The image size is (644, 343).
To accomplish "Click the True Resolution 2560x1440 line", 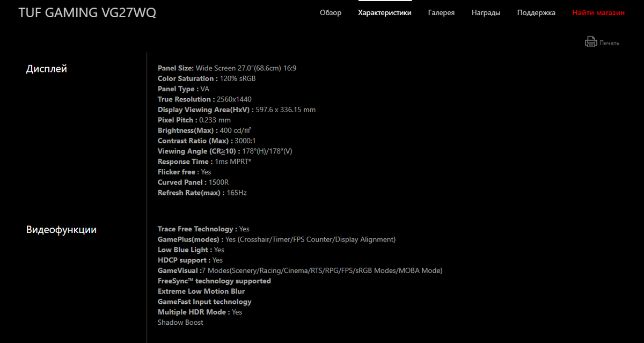I will tap(204, 99).
